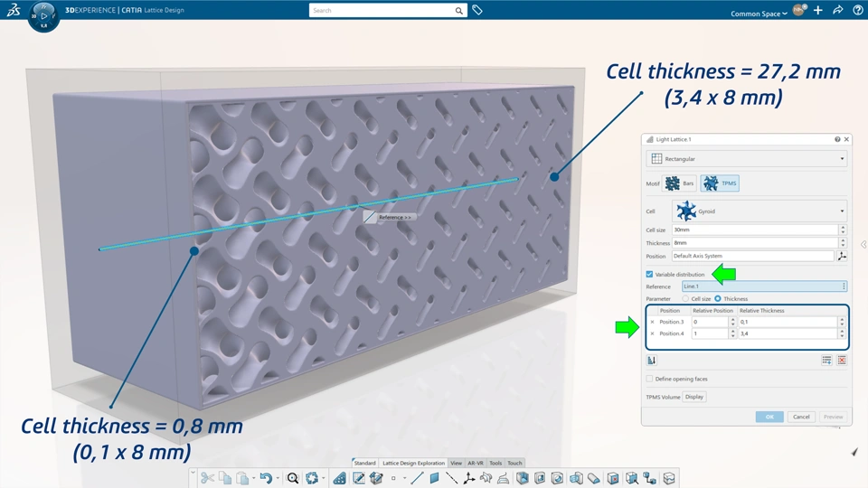This screenshot has width=868, height=488.
Task: Click the linked blue nodes tool icon
Action: click(x=650, y=478)
